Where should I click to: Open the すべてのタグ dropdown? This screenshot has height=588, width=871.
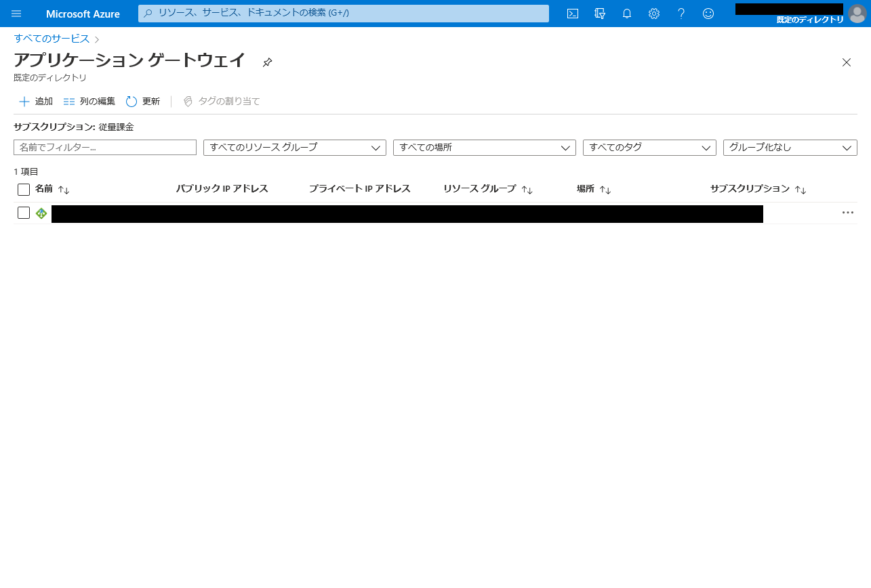[649, 148]
